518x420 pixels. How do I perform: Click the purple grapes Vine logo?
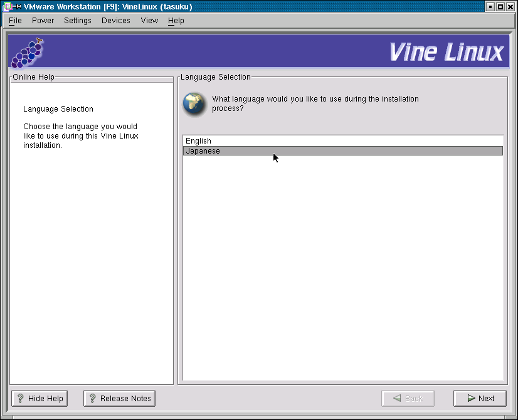click(27, 53)
